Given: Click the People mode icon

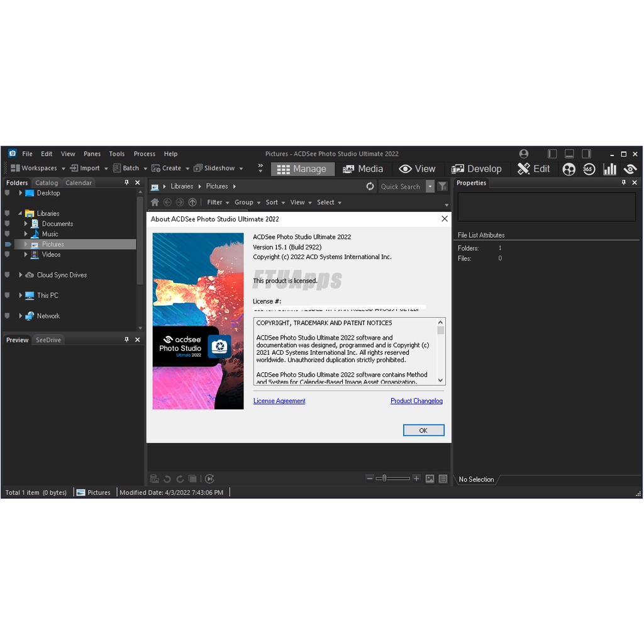Looking at the screenshot, I should [569, 169].
